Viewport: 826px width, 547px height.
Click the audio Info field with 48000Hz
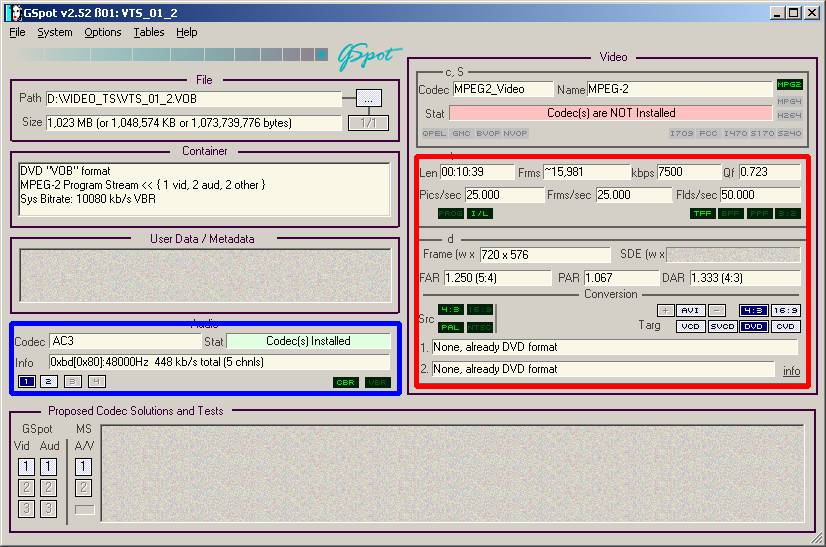(x=220, y=362)
